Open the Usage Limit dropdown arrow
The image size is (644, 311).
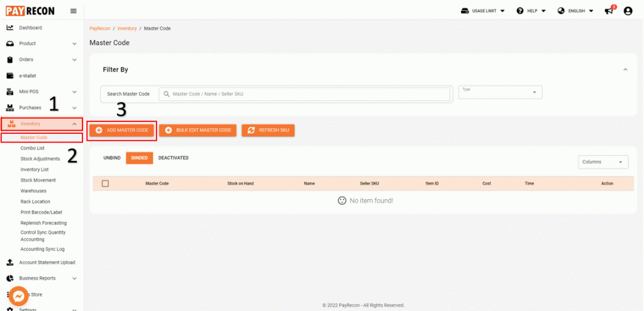pyautogui.click(x=502, y=11)
